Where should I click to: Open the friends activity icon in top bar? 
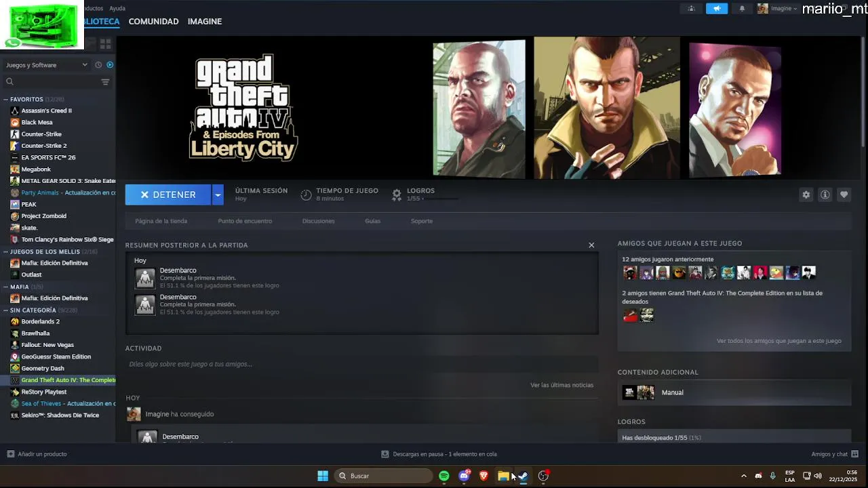[691, 8]
